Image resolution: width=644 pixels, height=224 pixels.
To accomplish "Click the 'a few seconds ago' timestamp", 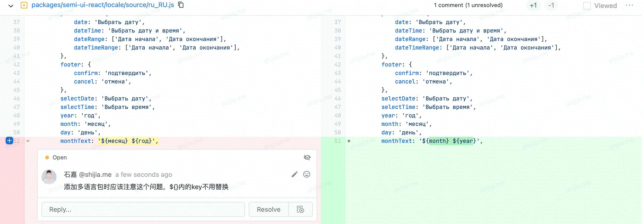I will tap(143, 174).
